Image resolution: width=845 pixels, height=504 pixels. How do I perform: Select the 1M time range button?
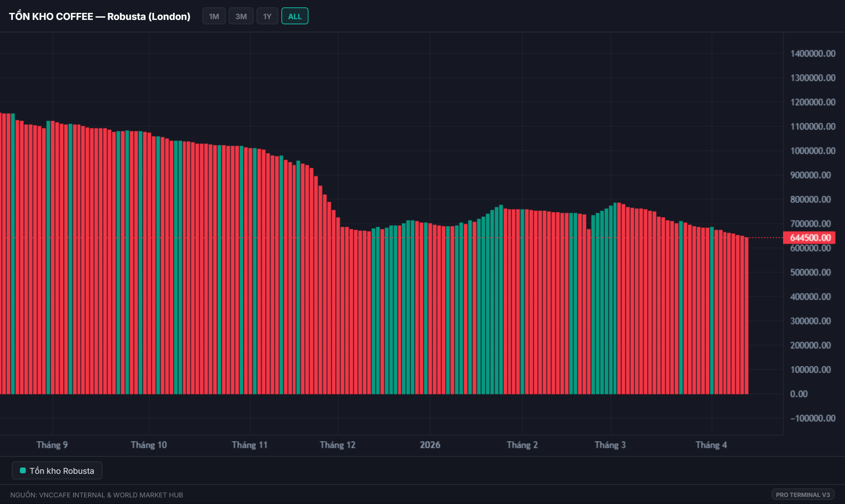click(x=214, y=16)
